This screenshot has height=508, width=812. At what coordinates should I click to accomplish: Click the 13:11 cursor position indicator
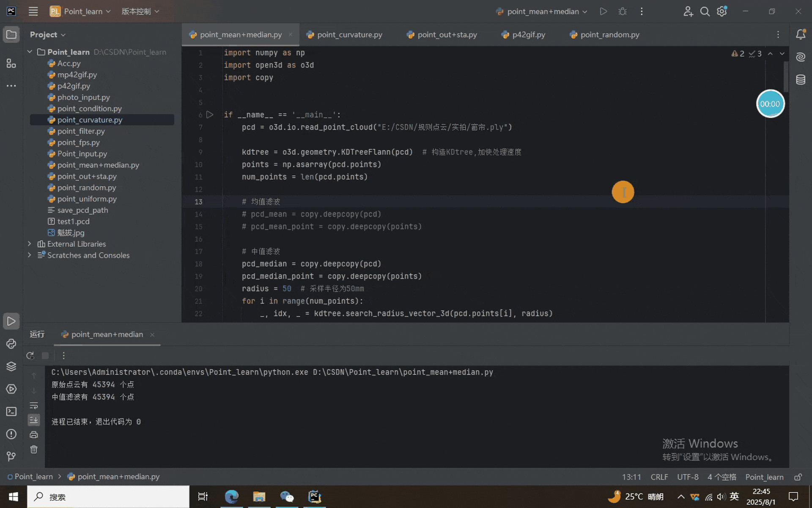(x=631, y=477)
